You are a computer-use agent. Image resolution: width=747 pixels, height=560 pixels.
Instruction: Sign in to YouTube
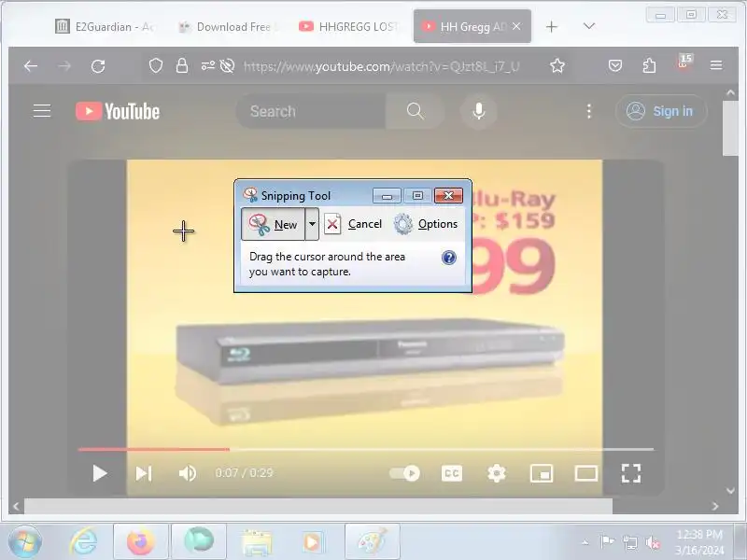pyautogui.click(x=661, y=111)
